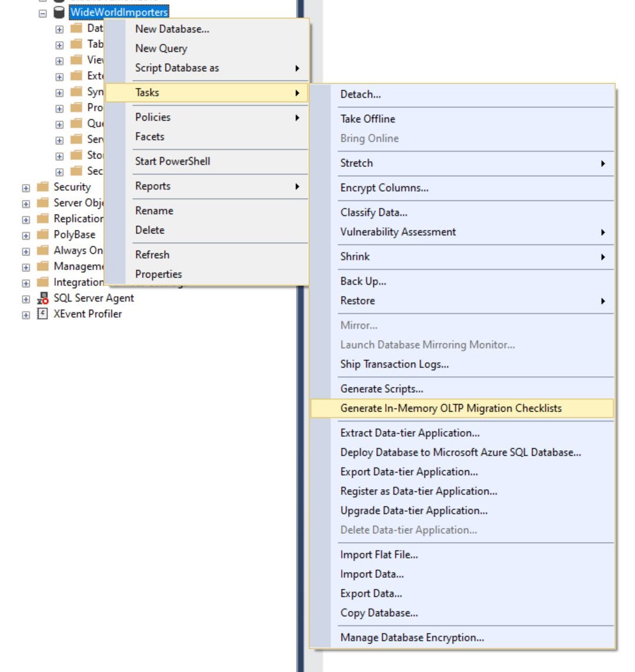This screenshot has width=635, height=672.
Task: Choose New Database... from context menu
Action: (x=206, y=29)
